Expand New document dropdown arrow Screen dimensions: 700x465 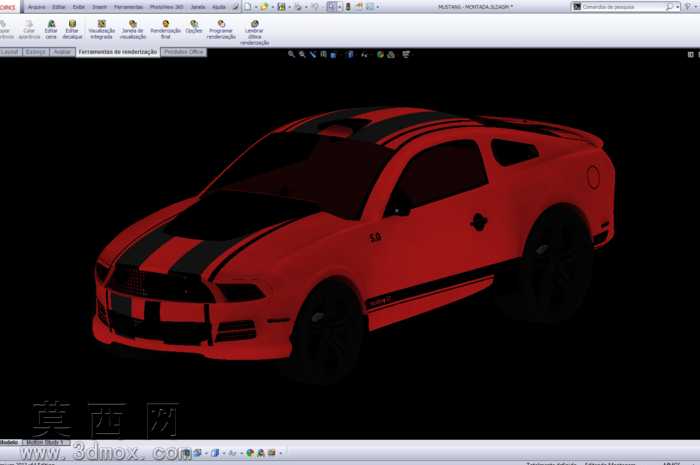point(256,7)
